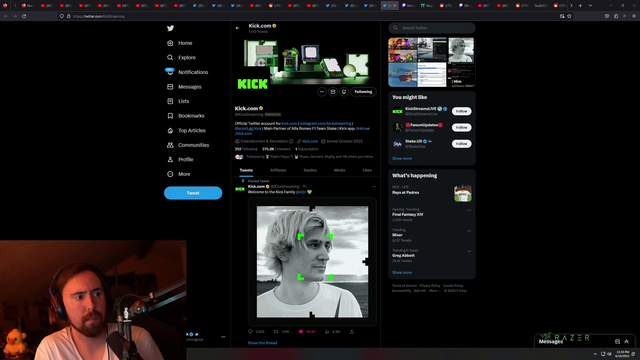Switch to the Media tab
640x360 pixels.
(340, 170)
